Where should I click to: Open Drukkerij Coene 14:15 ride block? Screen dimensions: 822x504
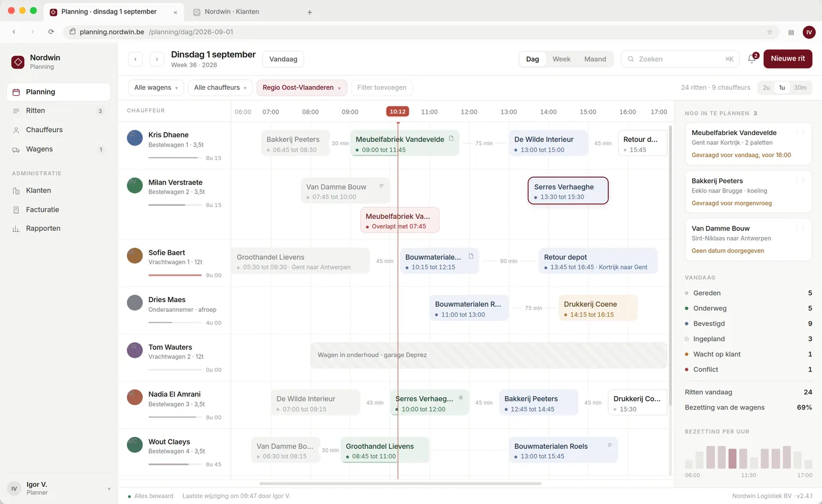pos(598,309)
